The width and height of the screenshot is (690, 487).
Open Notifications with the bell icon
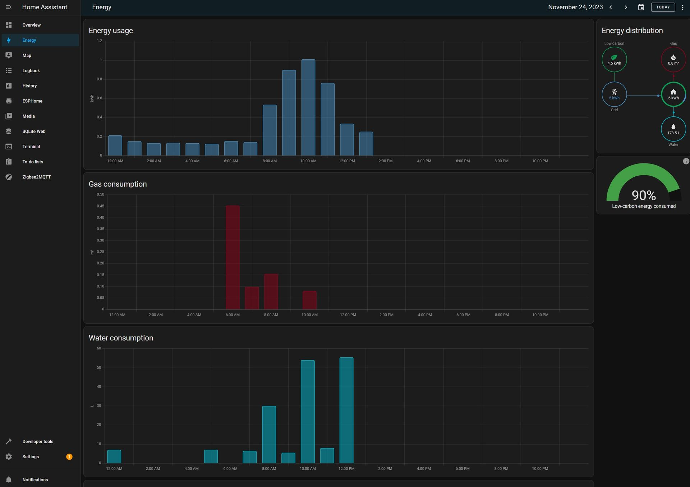coord(9,480)
